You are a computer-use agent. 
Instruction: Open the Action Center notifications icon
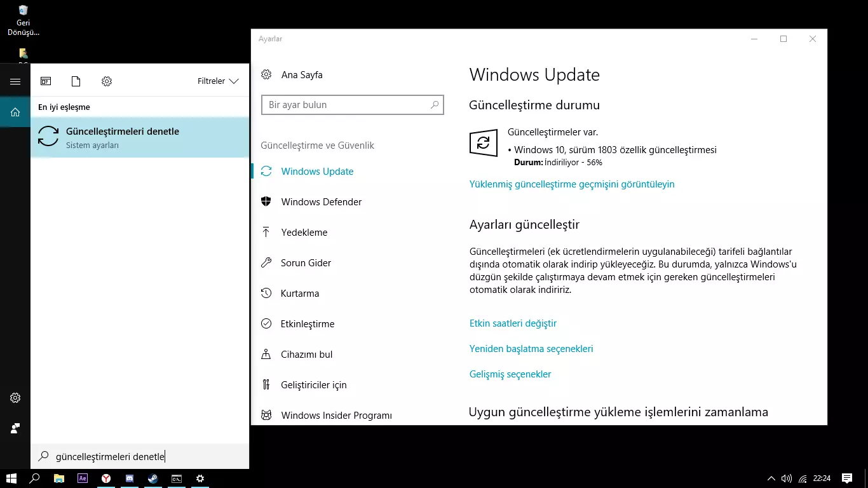coord(847,478)
